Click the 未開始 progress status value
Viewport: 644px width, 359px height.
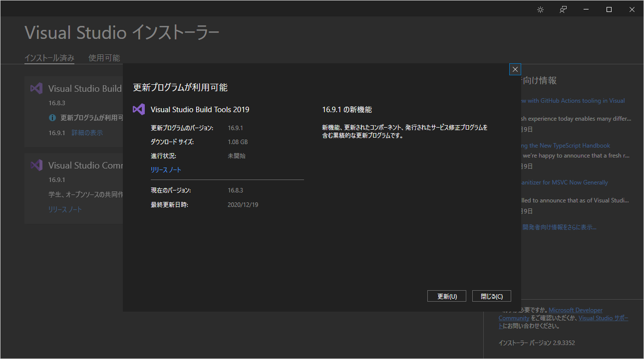click(x=237, y=156)
